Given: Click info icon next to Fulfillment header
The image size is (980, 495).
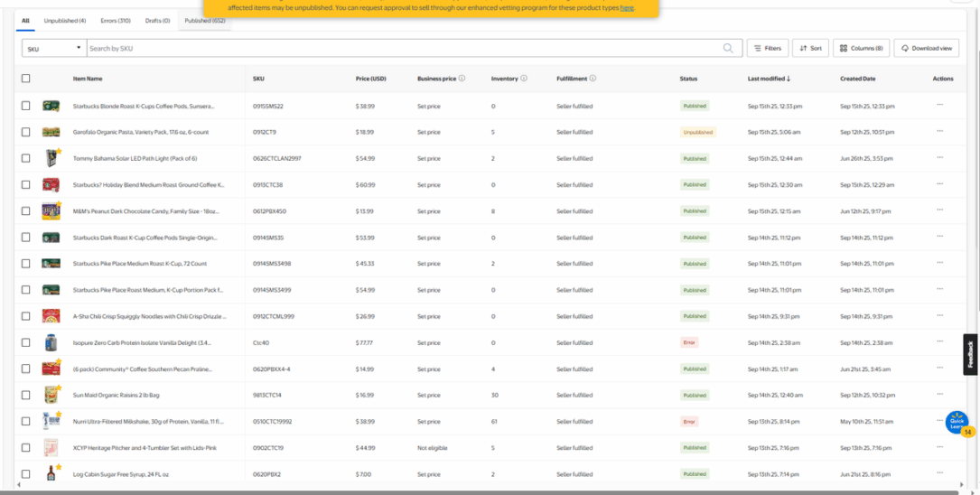Looking at the screenshot, I should [x=593, y=79].
